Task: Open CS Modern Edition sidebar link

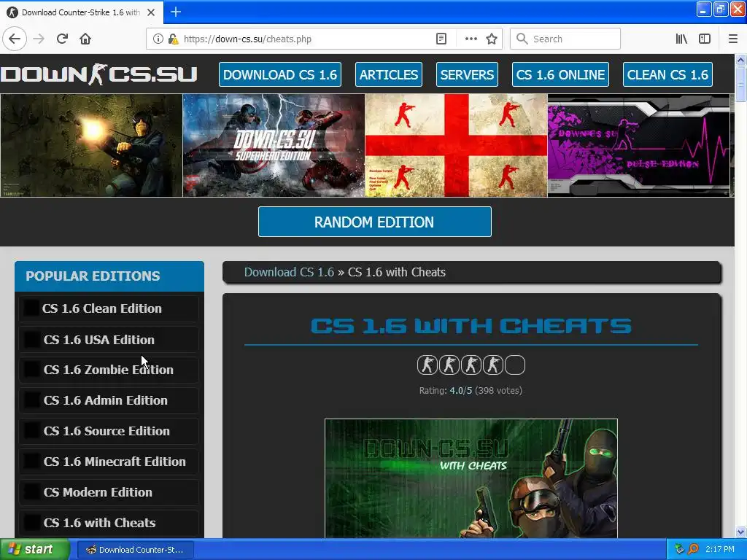Action: (x=109, y=492)
